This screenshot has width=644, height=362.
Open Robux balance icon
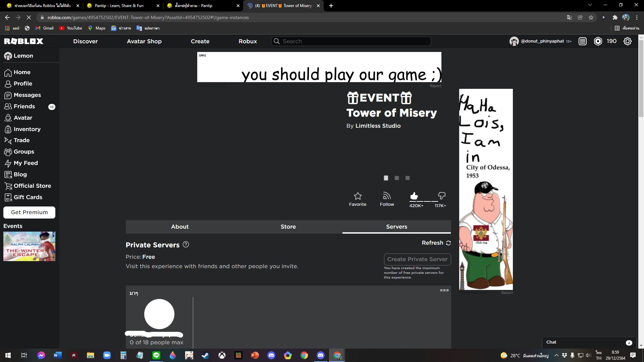click(x=598, y=41)
